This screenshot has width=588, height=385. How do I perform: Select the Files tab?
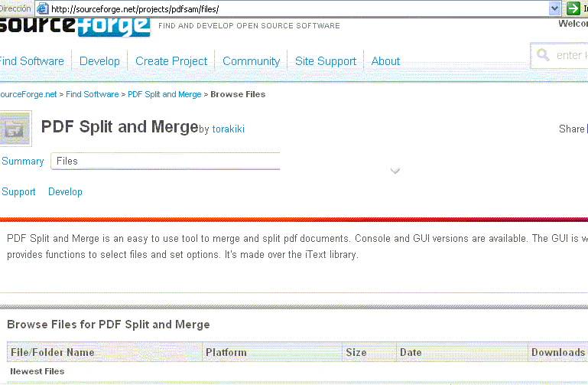[67, 162]
